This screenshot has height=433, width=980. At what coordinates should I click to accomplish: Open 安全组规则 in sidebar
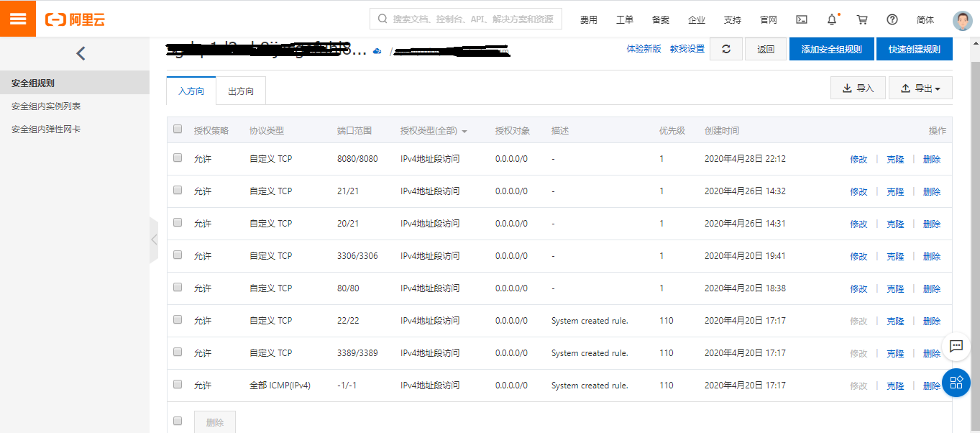(x=75, y=83)
